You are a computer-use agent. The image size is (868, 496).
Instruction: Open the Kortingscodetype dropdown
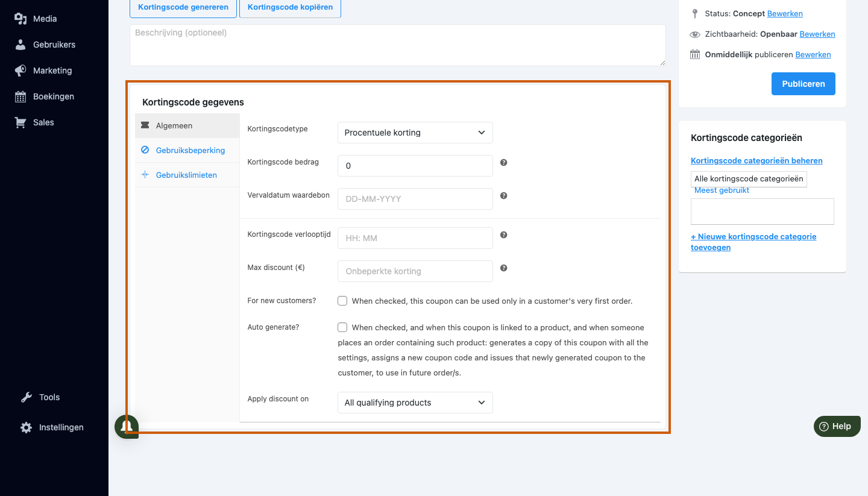click(x=415, y=133)
